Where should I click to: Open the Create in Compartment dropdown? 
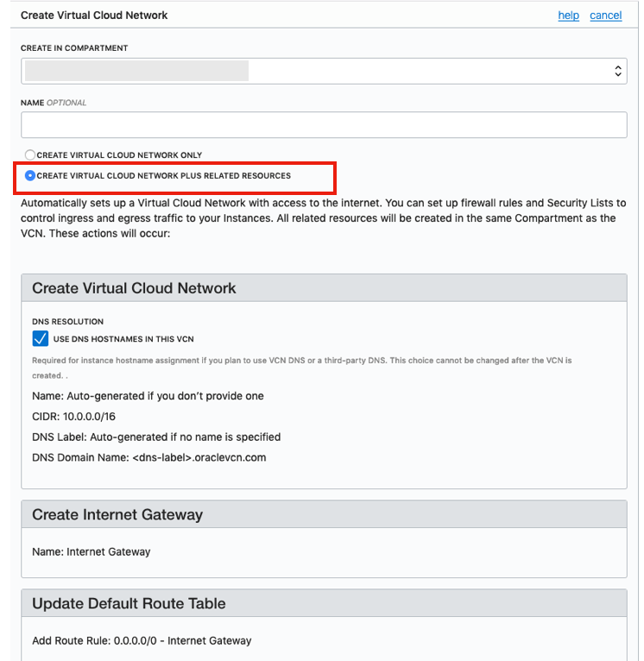[323, 71]
